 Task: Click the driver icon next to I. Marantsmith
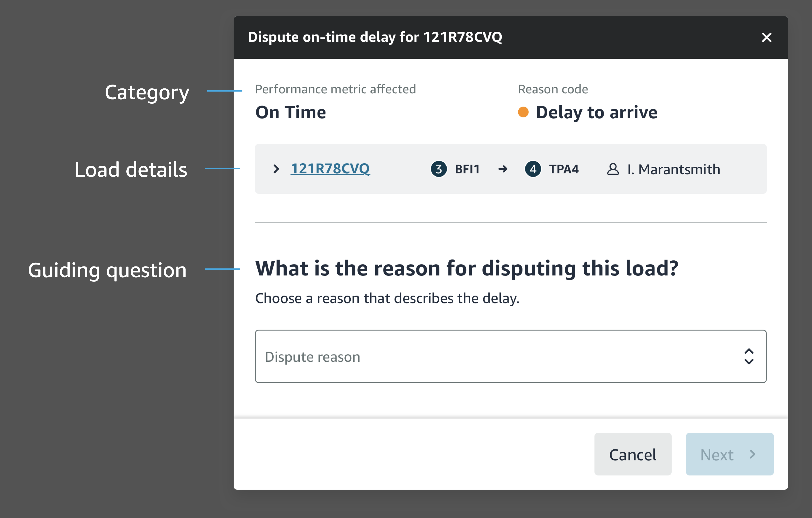[x=613, y=169]
